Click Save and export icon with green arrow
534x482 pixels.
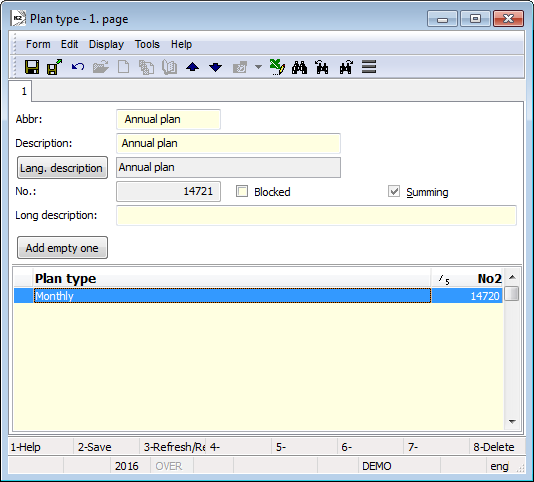54,67
